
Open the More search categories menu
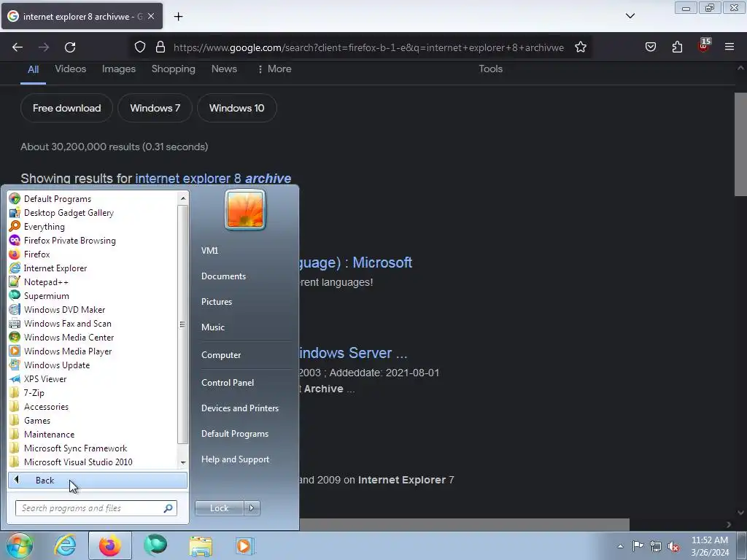[x=274, y=69]
